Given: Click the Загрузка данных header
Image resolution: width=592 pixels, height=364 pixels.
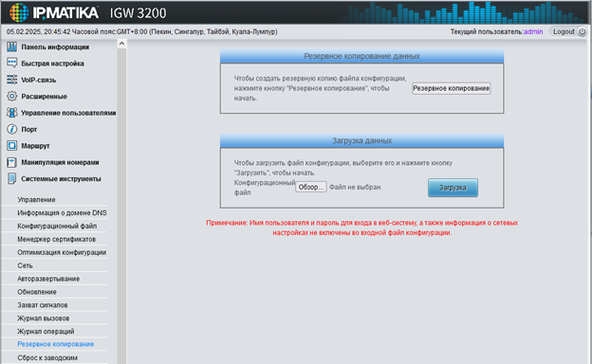Looking at the screenshot, I should pos(361,140).
